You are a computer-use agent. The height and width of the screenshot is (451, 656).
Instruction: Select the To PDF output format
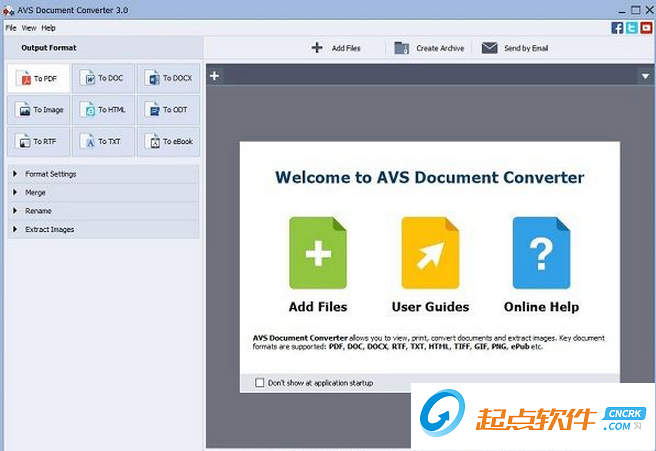pyautogui.click(x=38, y=78)
